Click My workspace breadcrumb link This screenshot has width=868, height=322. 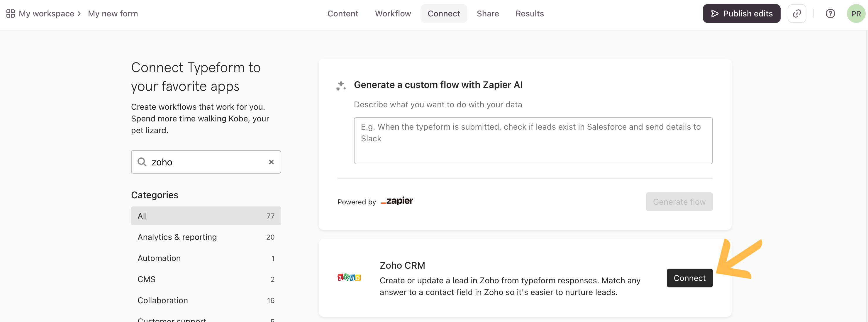point(47,13)
